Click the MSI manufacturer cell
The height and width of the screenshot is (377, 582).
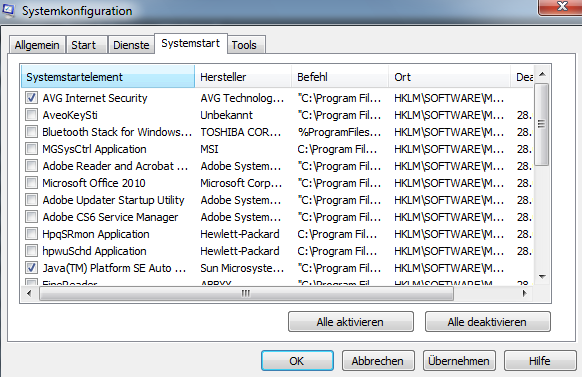209,149
